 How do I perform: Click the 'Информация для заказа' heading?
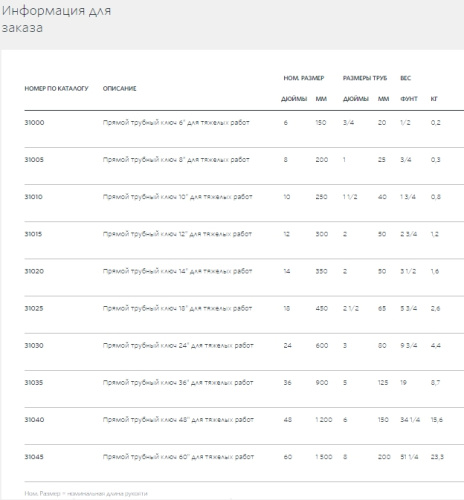(56, 19)
